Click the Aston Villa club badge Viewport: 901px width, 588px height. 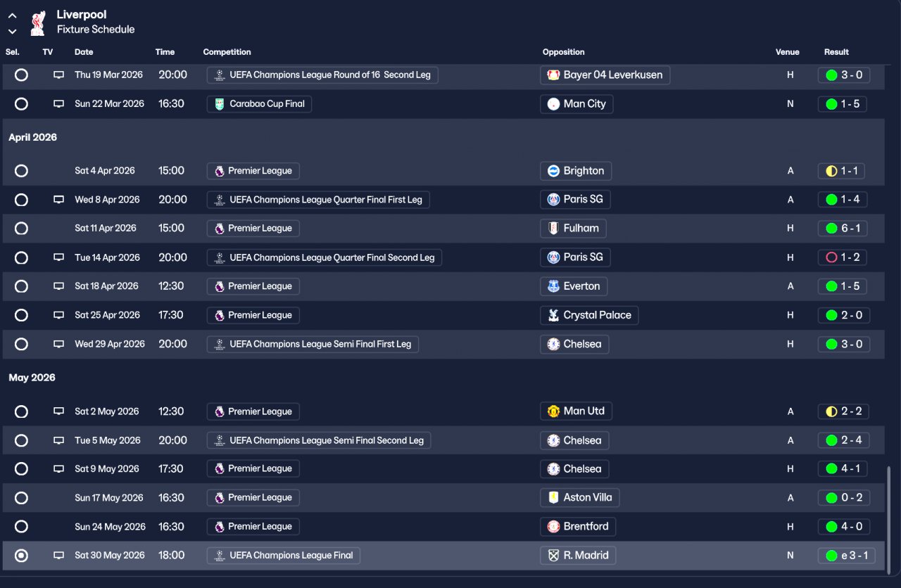[553, 498]
